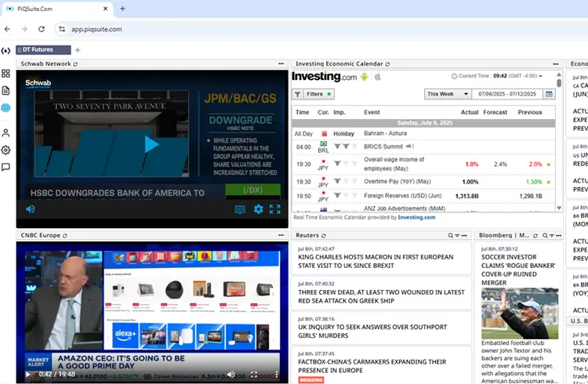Open the dashboard grid icon in sidebar
This screenshot has width=588, height=384.
click(5, 73)
